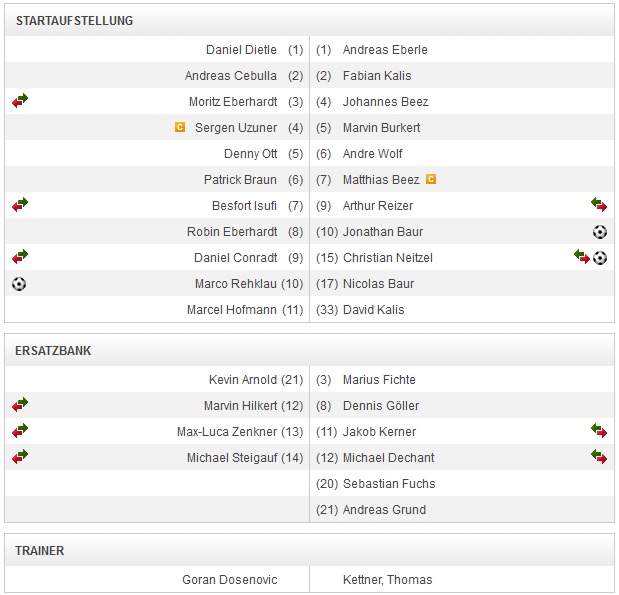Screen dimensions: 619x595
Task: Open substitute Sebastian Fuchs' entry
Action: (x=389, y=483)
